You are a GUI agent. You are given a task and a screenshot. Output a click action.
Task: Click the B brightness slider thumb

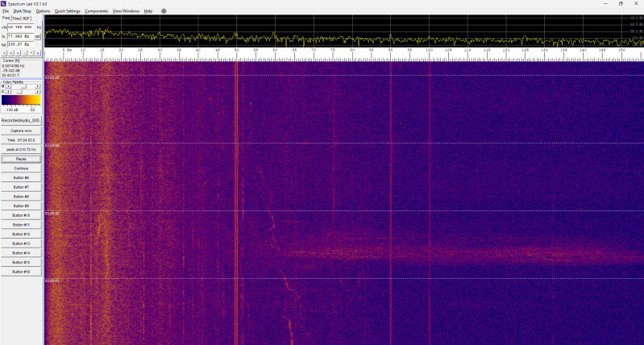(23, 86)
